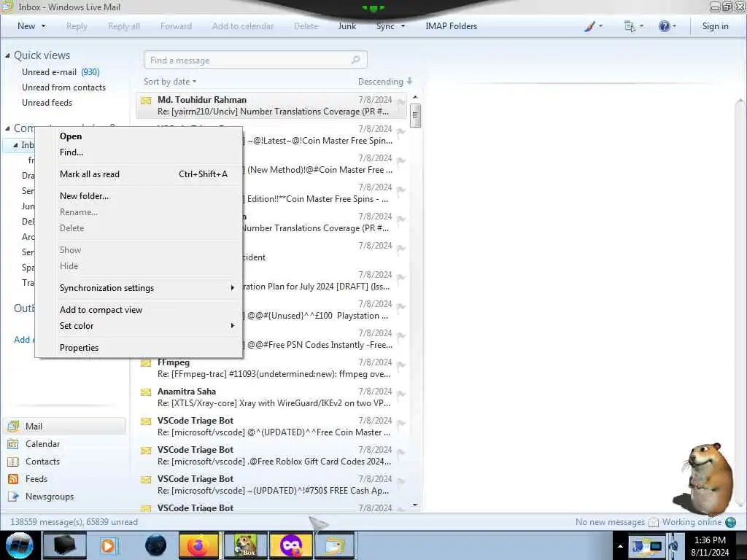Open the blue Help question mark icon

click(664, 26)
